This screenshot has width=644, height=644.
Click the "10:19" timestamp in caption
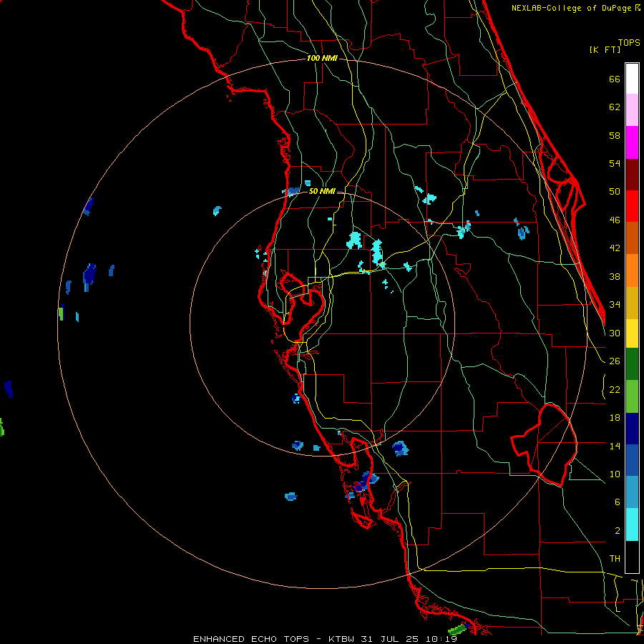pyautogui.click(x=441, y=639)
